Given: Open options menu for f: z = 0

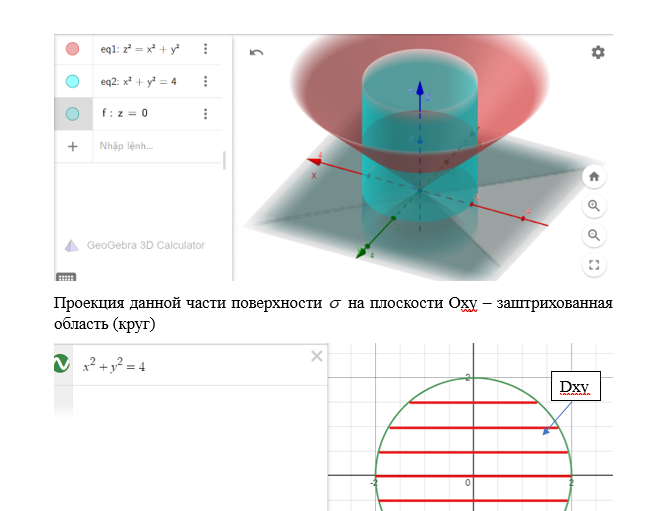Looking at the screenshot, I should pyautogui.click(x=205, y=114).
